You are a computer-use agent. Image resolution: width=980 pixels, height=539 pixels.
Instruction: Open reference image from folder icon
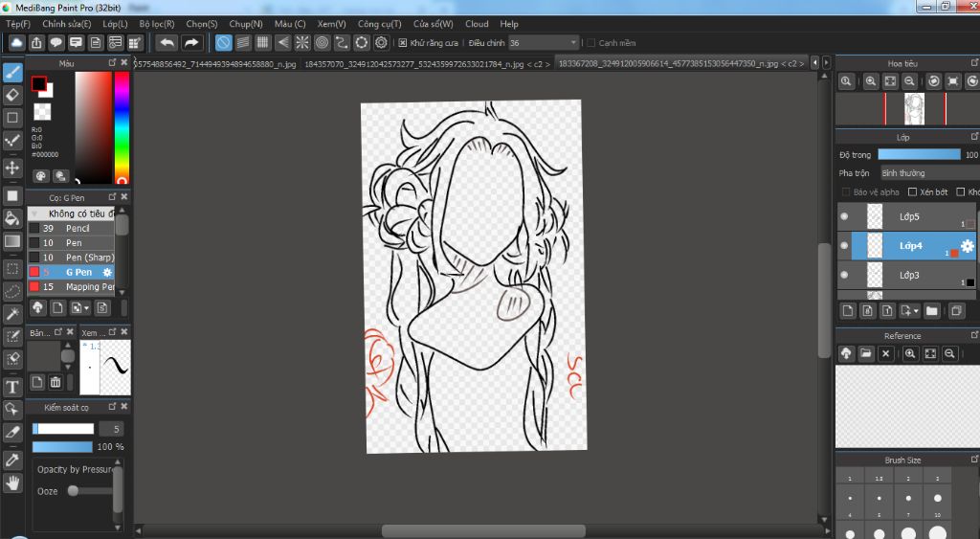point(865,354)
